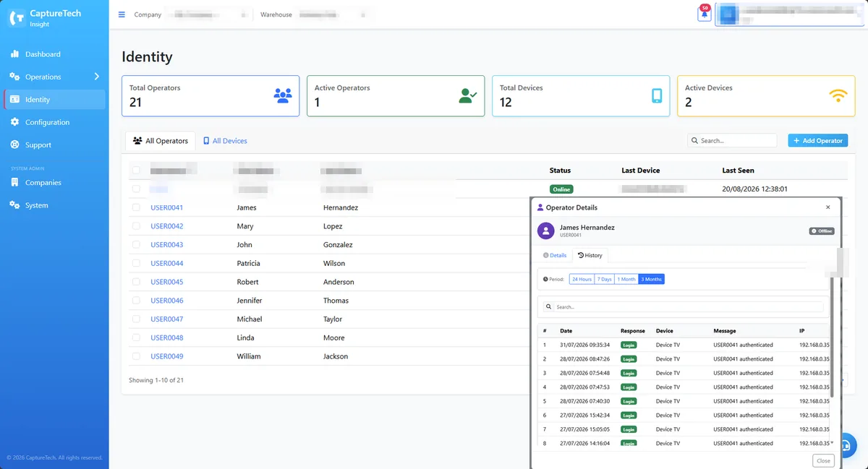
Task: Open Configuration in the sidebar
Action: [x=54, y=122]
